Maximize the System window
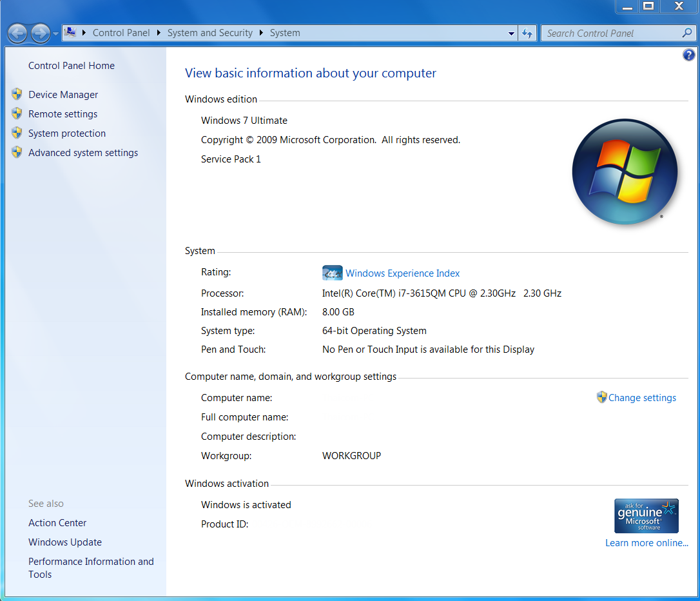 point(648,6)
